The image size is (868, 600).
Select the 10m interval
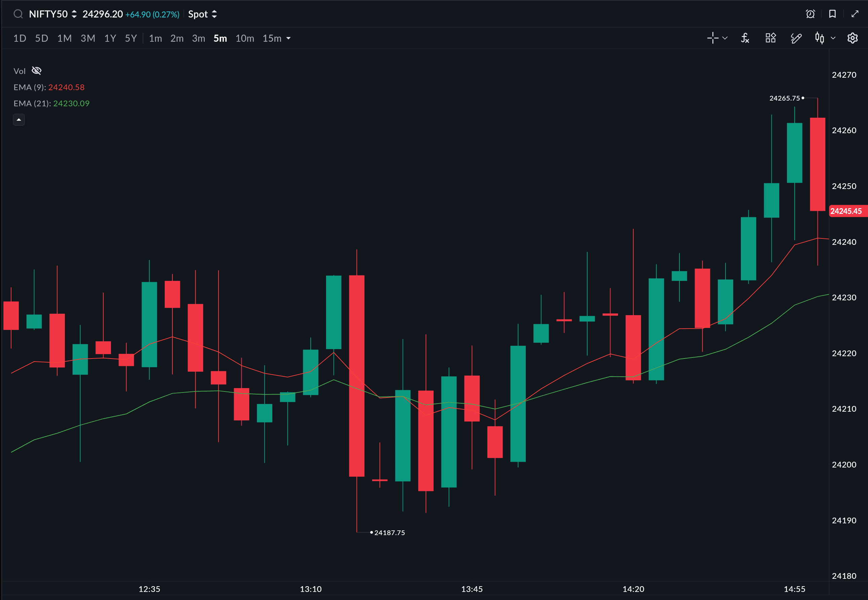coord(245,38)
